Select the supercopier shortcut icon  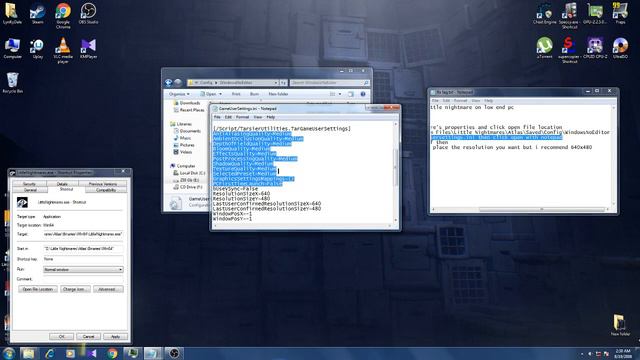tap(569, 50)
